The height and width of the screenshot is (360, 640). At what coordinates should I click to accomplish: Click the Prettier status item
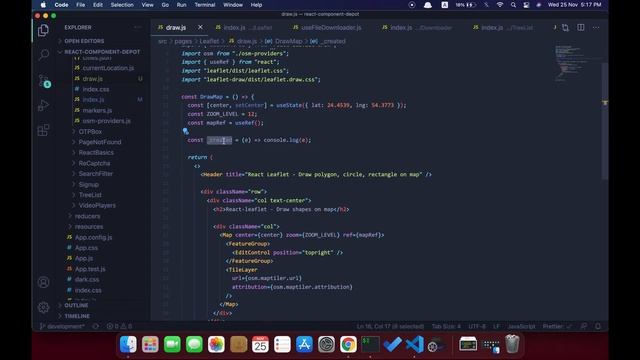pos(557,326)
